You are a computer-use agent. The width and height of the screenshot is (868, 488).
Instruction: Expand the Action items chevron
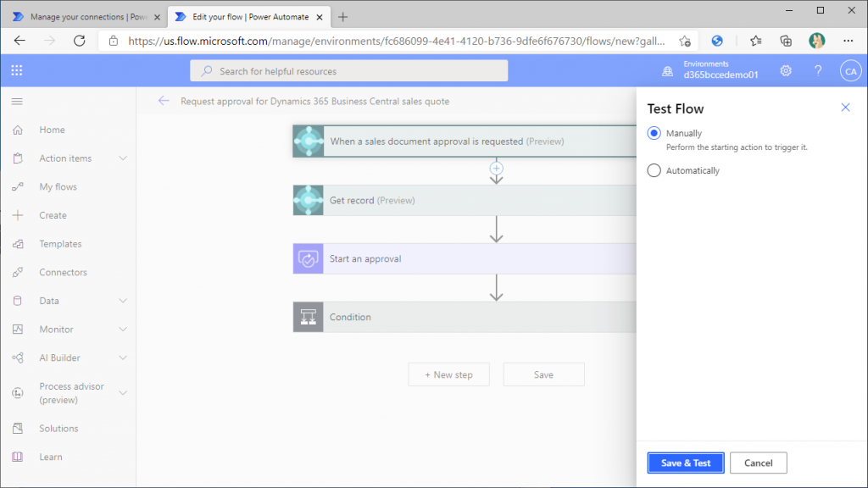tap(123, 158)
